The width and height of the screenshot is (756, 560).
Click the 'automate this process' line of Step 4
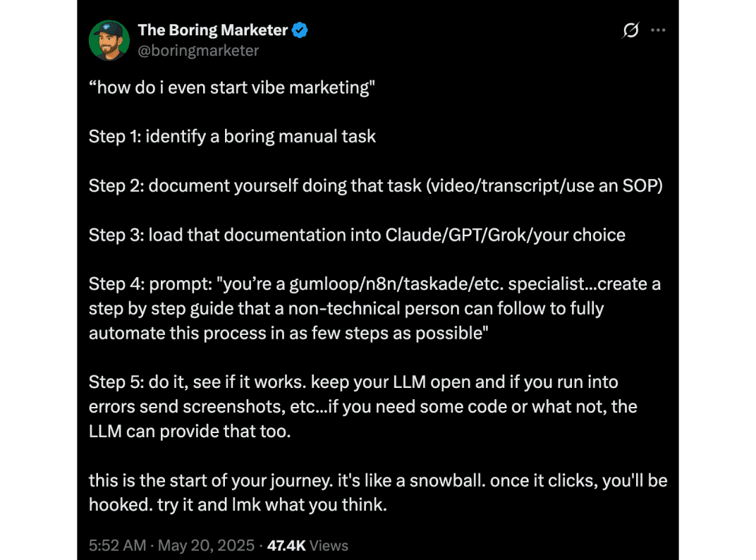pyautogui.click(x=288, y=334)
